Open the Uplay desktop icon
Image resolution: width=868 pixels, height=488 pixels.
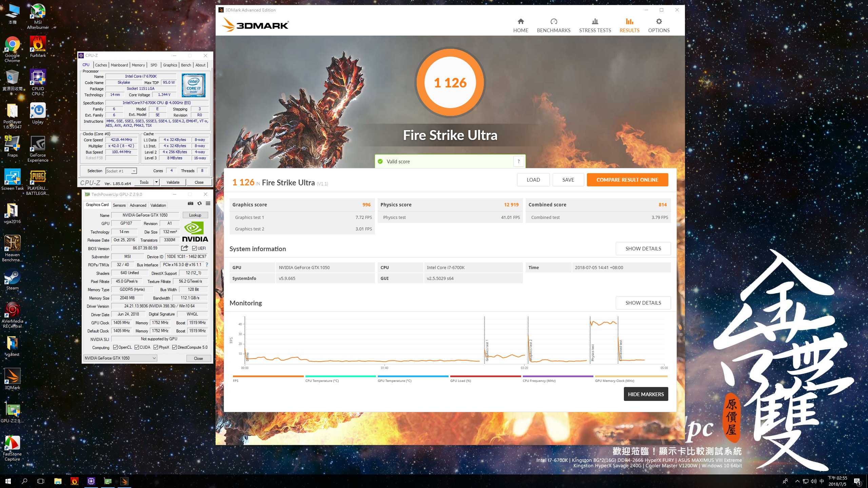click(x=38, y=114)
